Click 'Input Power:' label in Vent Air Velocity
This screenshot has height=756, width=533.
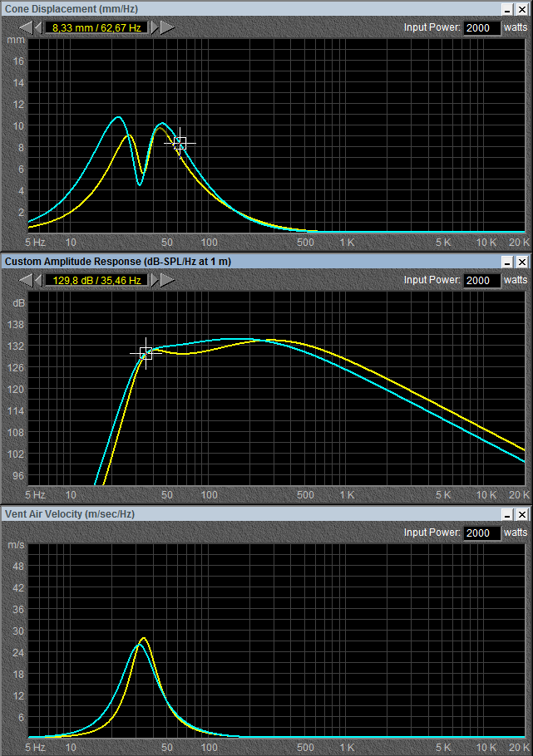pos(432,533)
